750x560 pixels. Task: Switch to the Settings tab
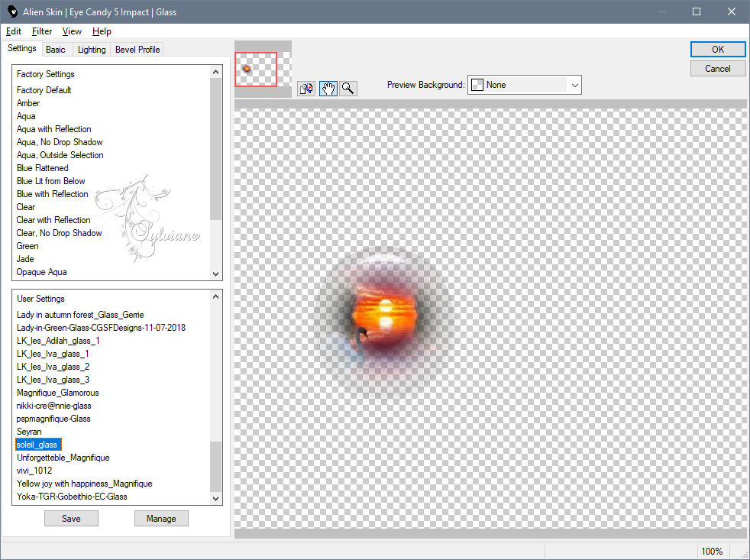[x=22, y=48]
